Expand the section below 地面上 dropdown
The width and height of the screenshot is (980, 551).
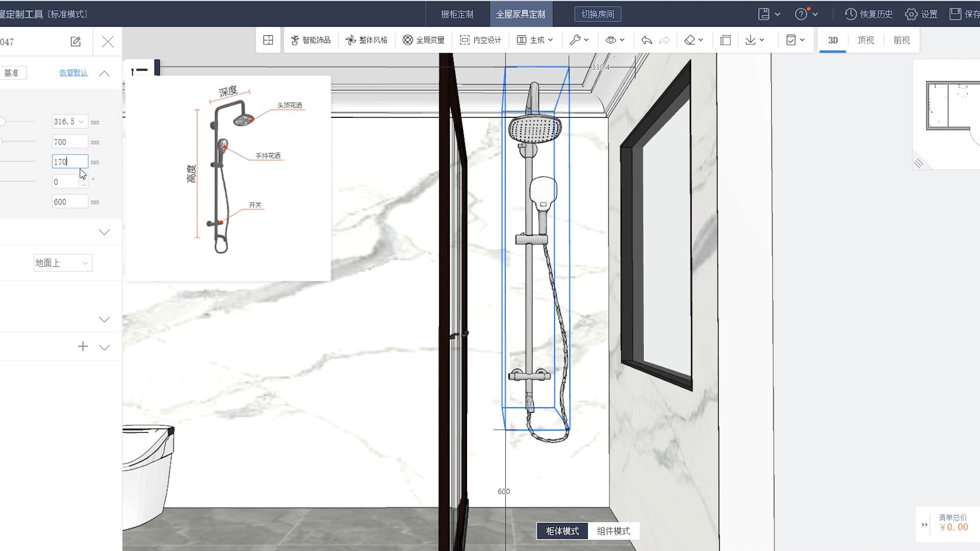(104, 319)
